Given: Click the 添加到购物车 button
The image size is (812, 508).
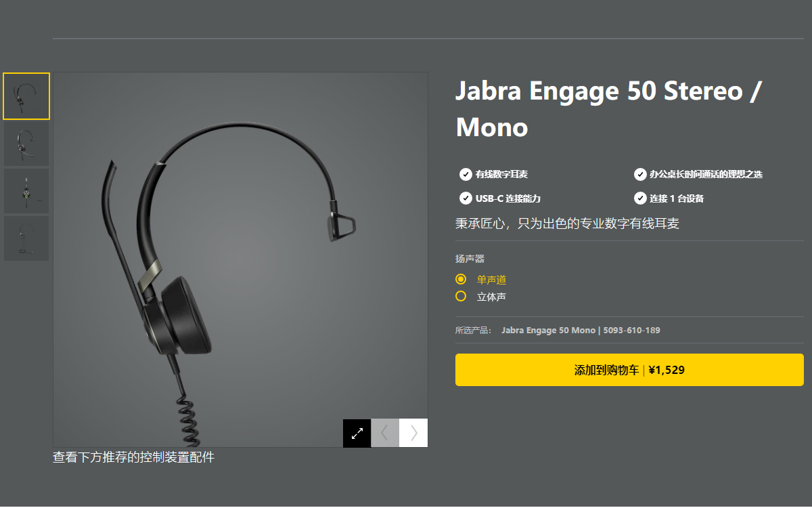Looking at the screenshot, I should point(629,370).
